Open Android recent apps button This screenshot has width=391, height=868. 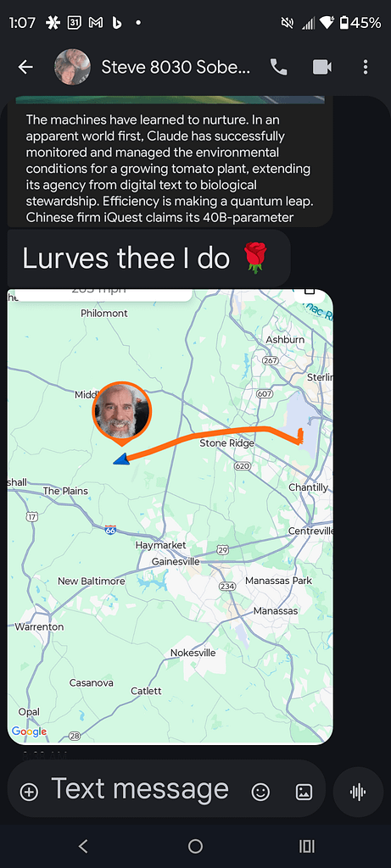click(307, 846)
